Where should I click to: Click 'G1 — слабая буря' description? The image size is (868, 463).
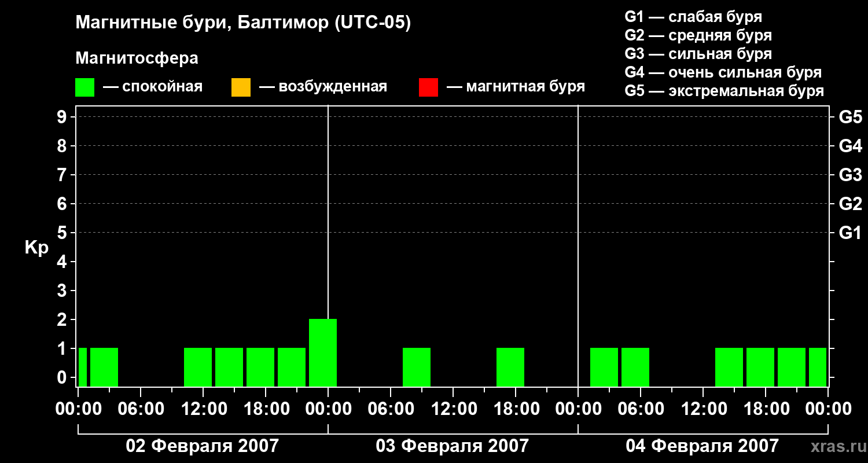click(x=693, y=17)
